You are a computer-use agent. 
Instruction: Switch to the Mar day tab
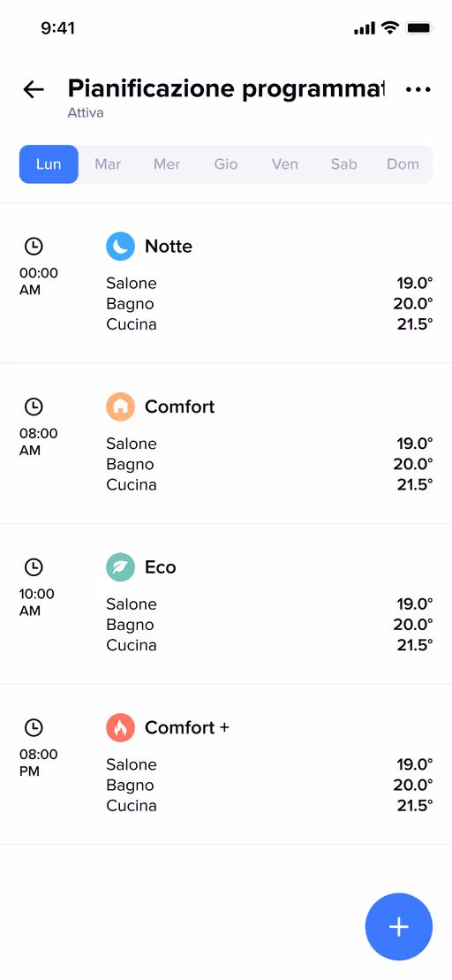pos(108,164)
